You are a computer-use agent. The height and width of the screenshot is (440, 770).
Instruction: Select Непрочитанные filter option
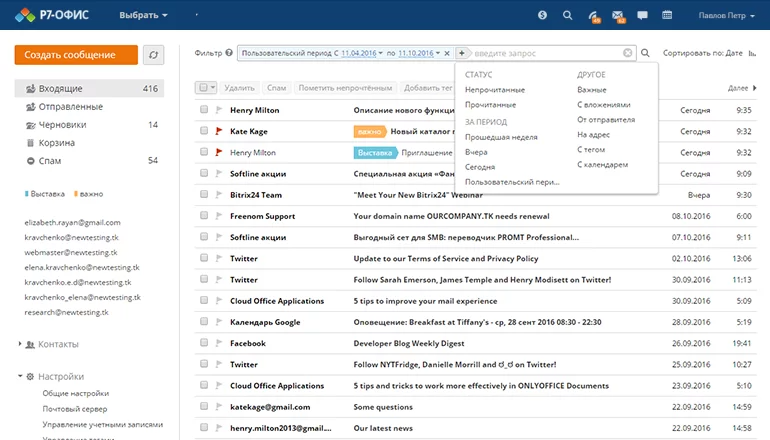tap(495, 90)
